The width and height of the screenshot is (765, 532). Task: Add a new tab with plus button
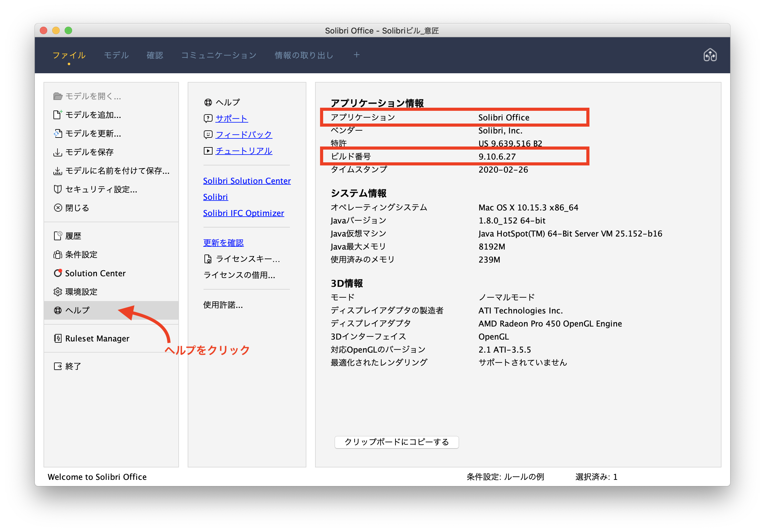pyautogui.click(x=356, y=55)
